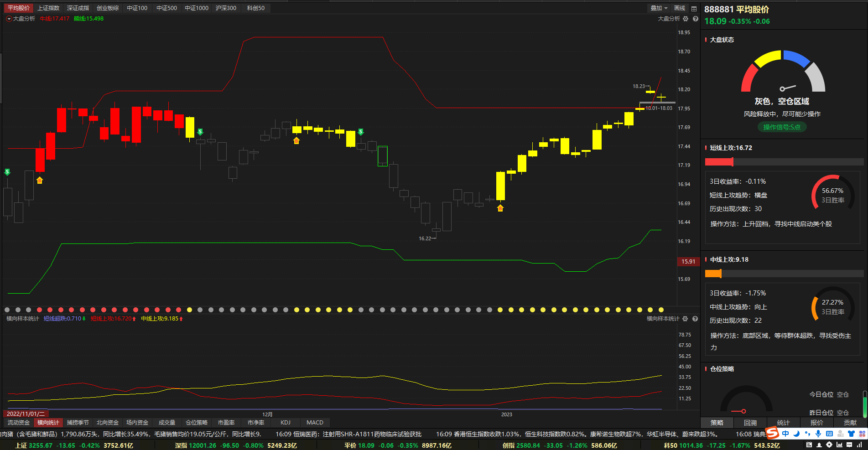Click the 2022/11/01/二 date label

(26, 414)
